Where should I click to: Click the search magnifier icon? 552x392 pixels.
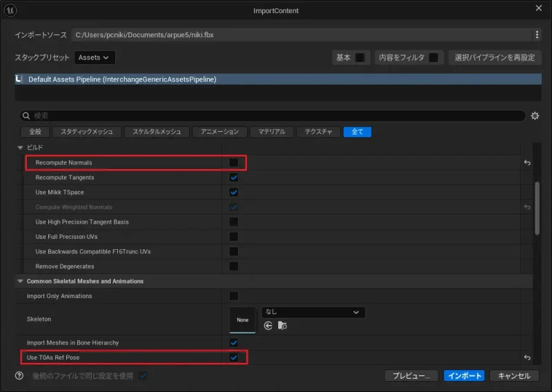pyautogui.click(x=26, y=115)
